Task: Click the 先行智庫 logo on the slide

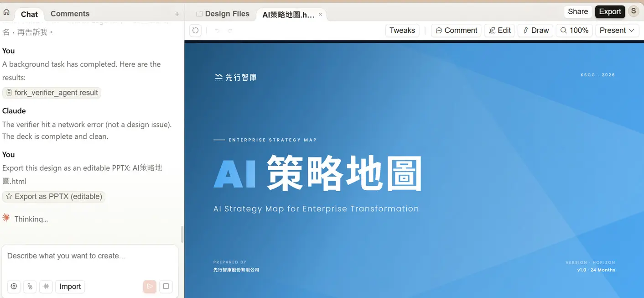Action: tap(236, 78)
